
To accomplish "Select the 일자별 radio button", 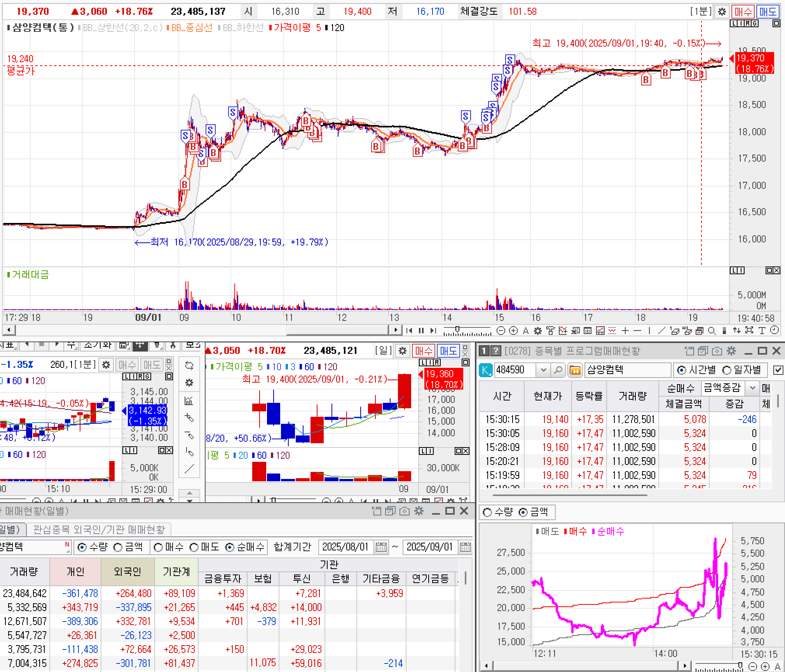I will click(727, 370).
